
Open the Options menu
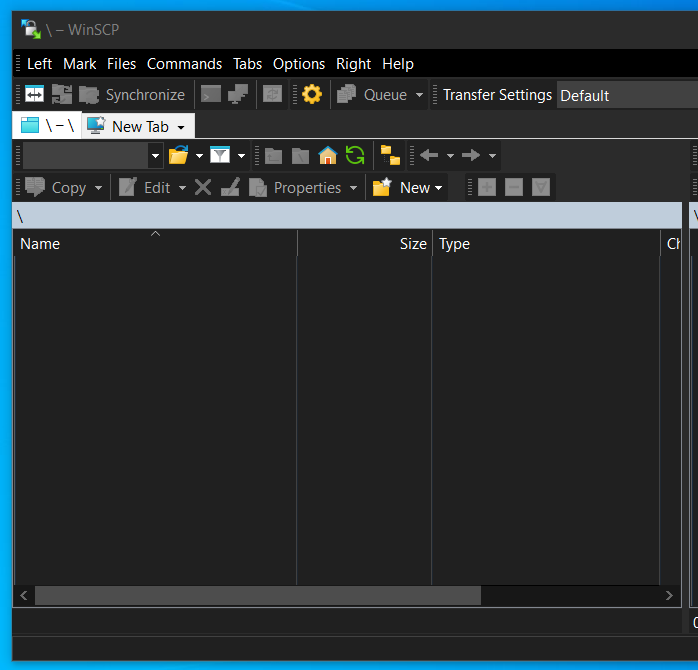[299, 64]
